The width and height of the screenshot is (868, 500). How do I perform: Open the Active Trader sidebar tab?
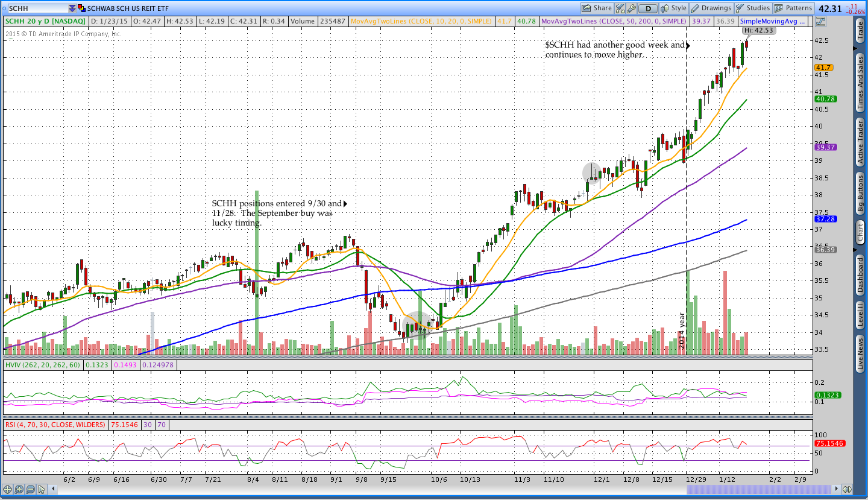tap(860, 142)
